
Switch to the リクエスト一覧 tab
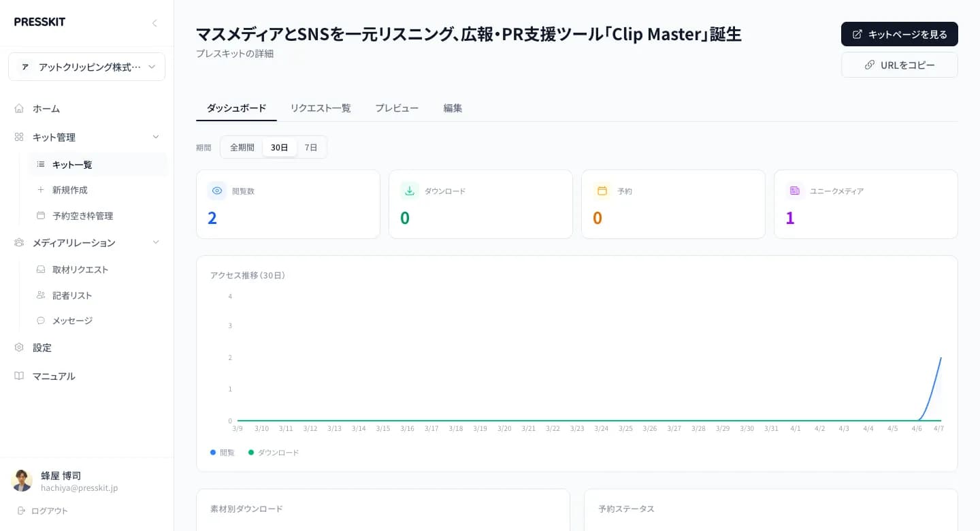(x=321, y=108)
